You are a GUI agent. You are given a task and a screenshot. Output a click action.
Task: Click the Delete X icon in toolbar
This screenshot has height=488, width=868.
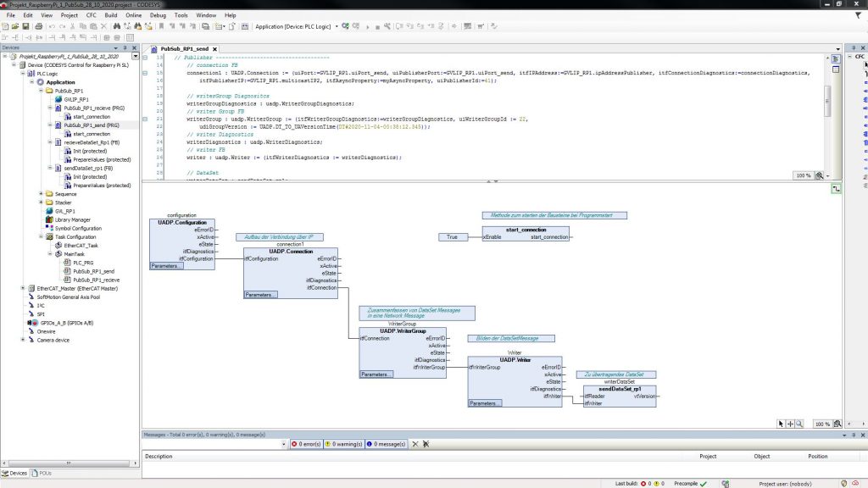coord(103,26)
